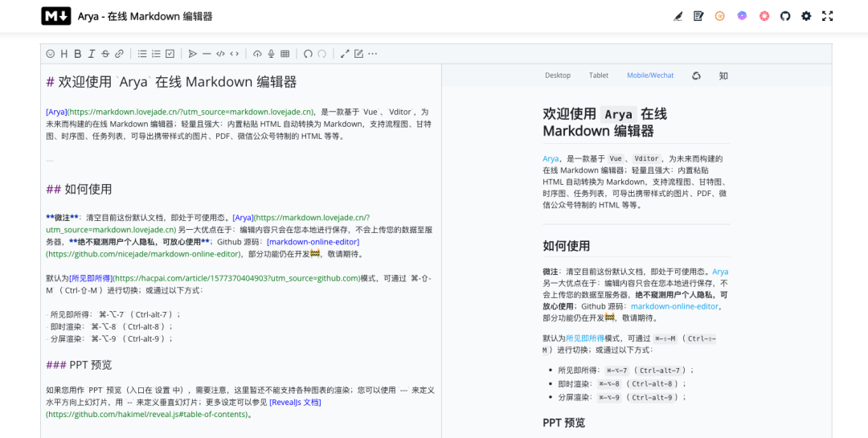Screen dimensions: 868x438
Task: Click the Zhihu 知 icon in preview
Action: pos(723,76)
